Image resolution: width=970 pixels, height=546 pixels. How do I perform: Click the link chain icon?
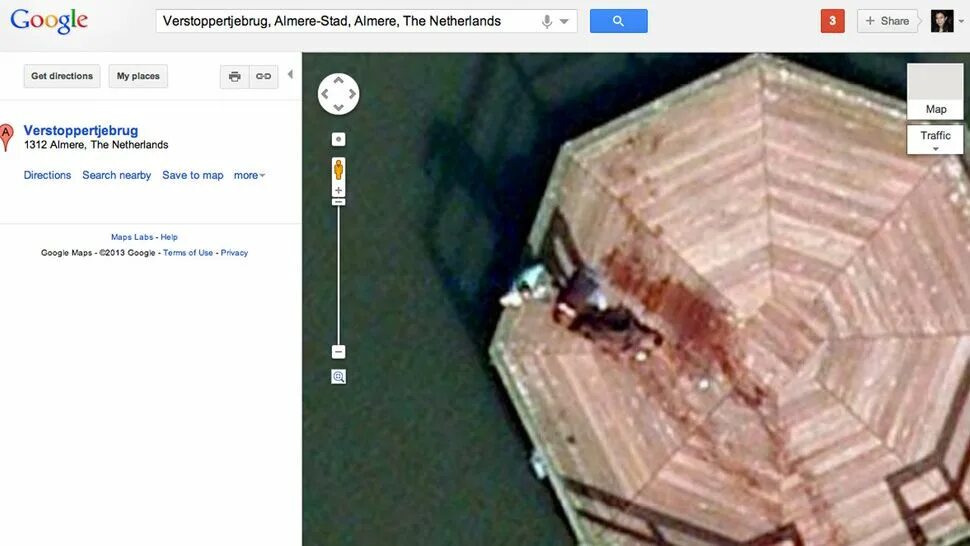(264, 76)
